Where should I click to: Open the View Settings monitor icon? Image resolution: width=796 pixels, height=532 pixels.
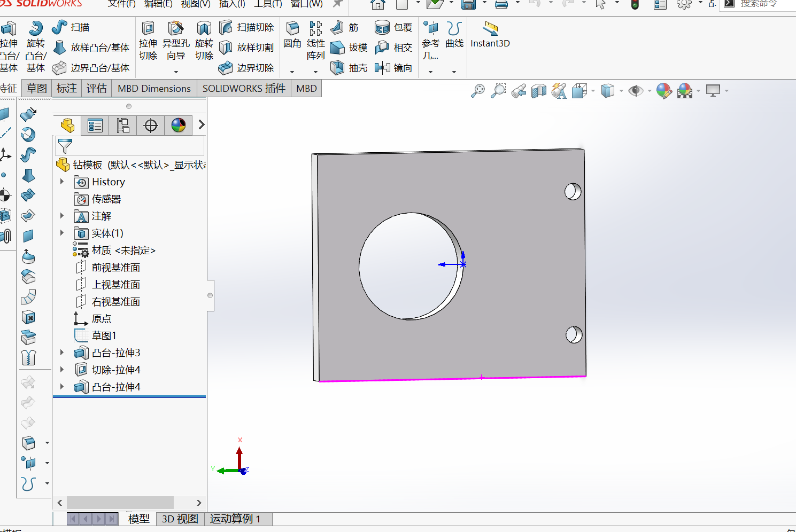pyautogui.click(x=713, y=91)
